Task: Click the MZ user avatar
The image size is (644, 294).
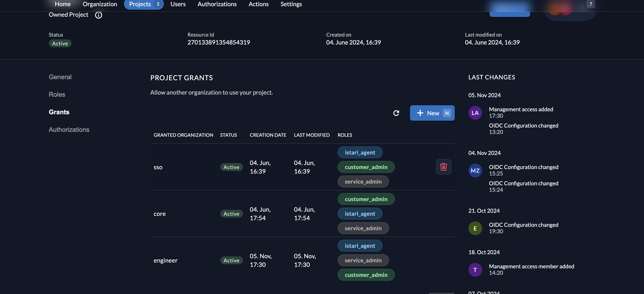Action: (x=475, y=171)
